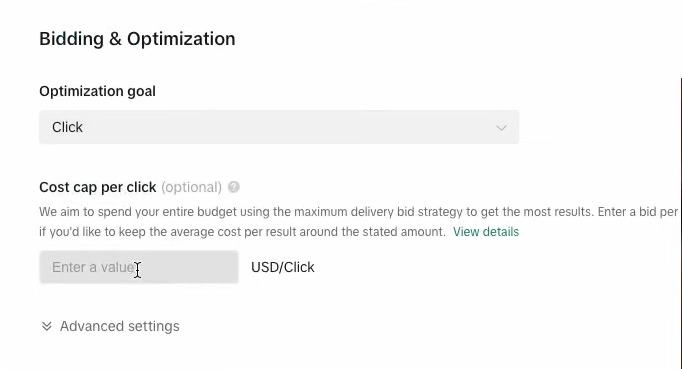
Task: Click the We aim to spend description line
Action: (358, 212)
